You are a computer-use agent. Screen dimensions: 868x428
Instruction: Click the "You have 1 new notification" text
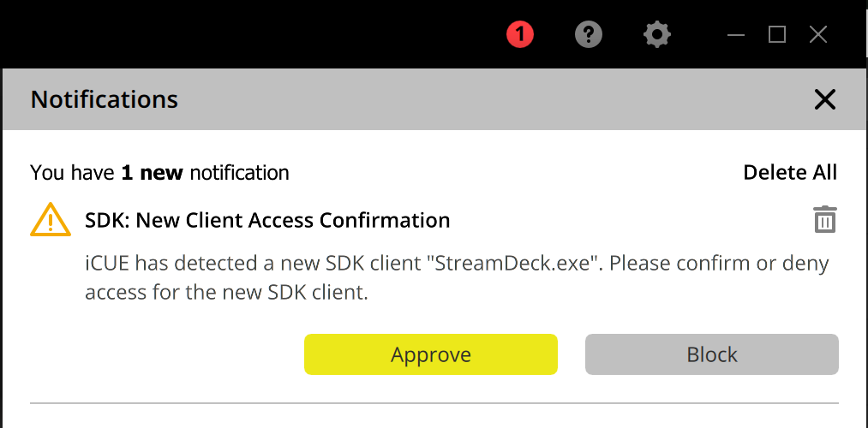click(159, 173)
